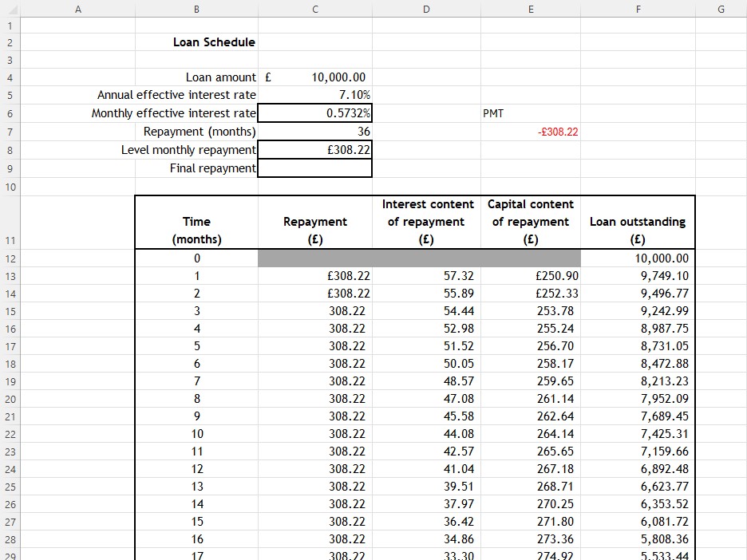The image size is (747, 560).
Task: Select interest value 45.58
Action: pos(459,416)
